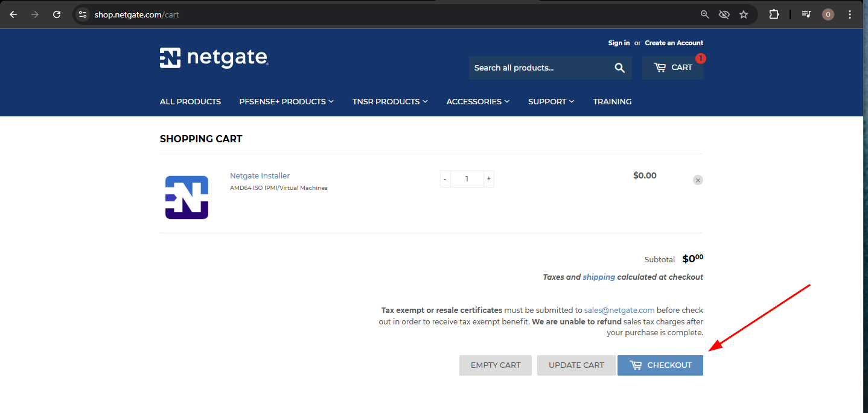Submit search with magnifier icon
Image resolution: width=868 pixels, height=413 pixels.
[x=620, y=68]
